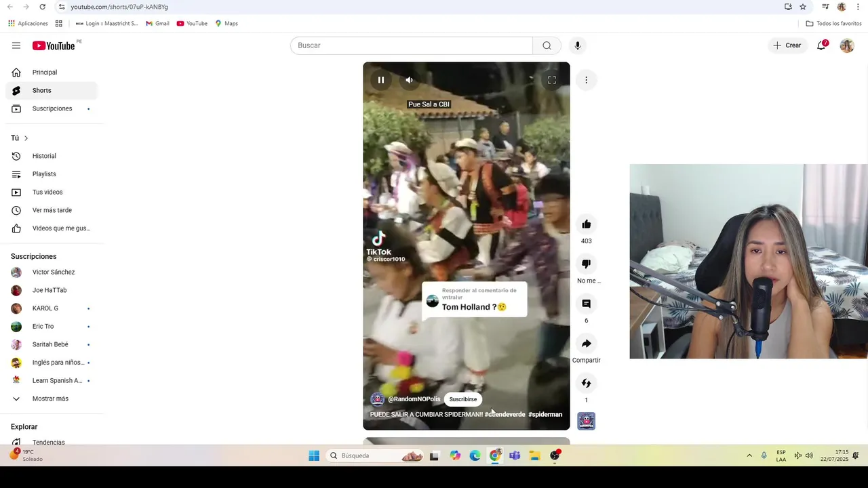The width and height of the screenshot is (868, 488).
Task: Select Principal in the sidebar
Action: point(52,73)
